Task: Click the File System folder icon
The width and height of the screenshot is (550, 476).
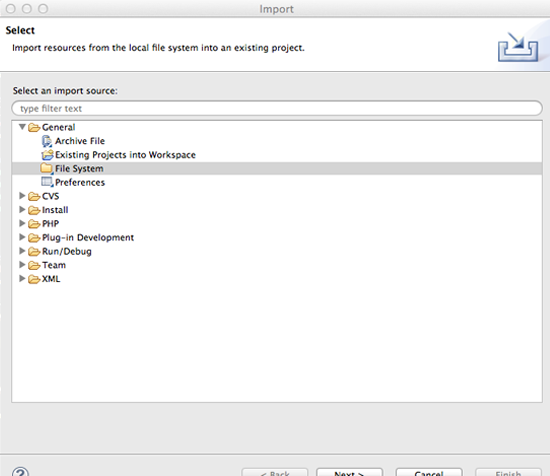Action: tap(47, 168)
